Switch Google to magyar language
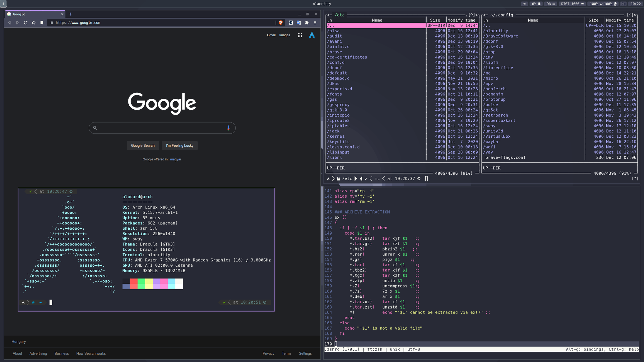 tap(175, 159)
